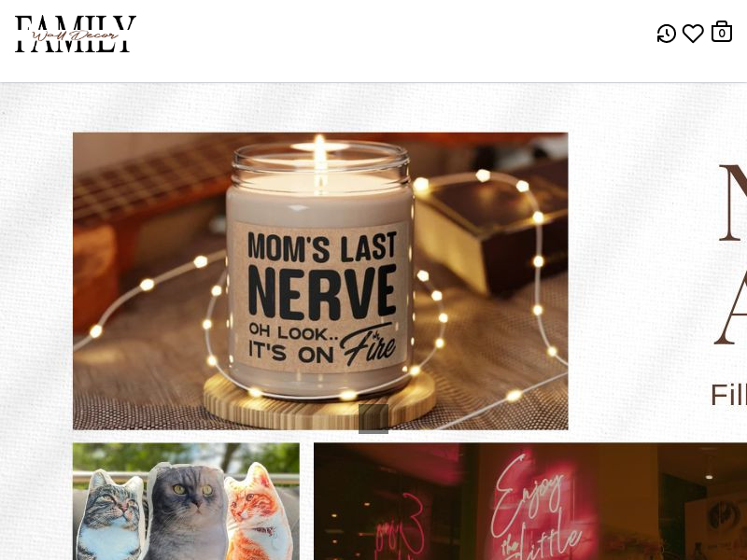Click the gray square overlay below candle

(x=373, y=419)
